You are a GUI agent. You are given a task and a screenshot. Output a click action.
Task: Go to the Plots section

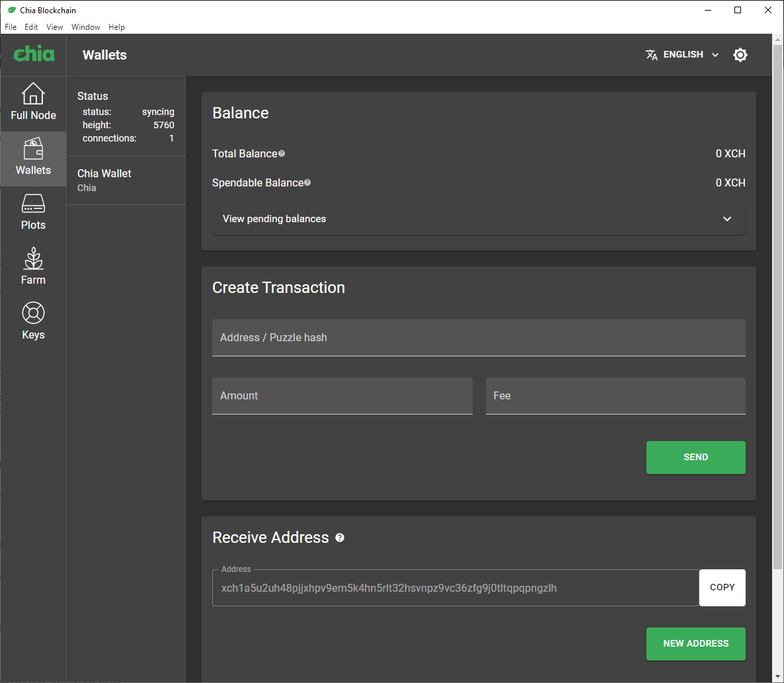point(33,212)
